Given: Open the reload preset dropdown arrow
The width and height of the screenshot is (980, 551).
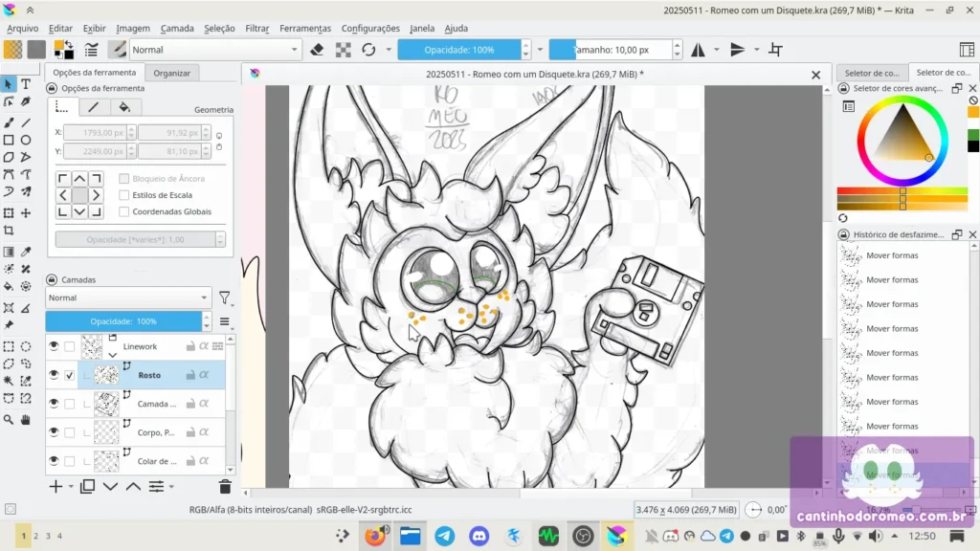Looking at the screenshot, I should coord(389,50).
